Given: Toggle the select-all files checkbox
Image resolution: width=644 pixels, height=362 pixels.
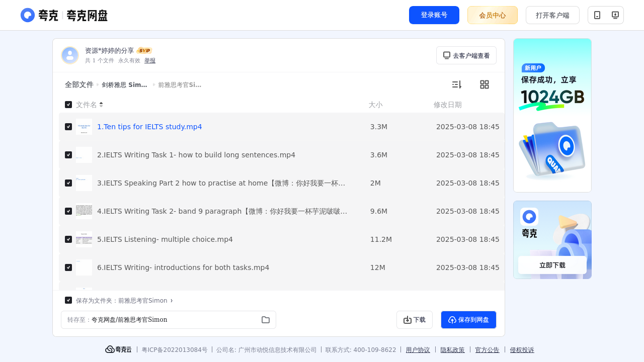Looking at the screenshot, I should click(68, 105).
